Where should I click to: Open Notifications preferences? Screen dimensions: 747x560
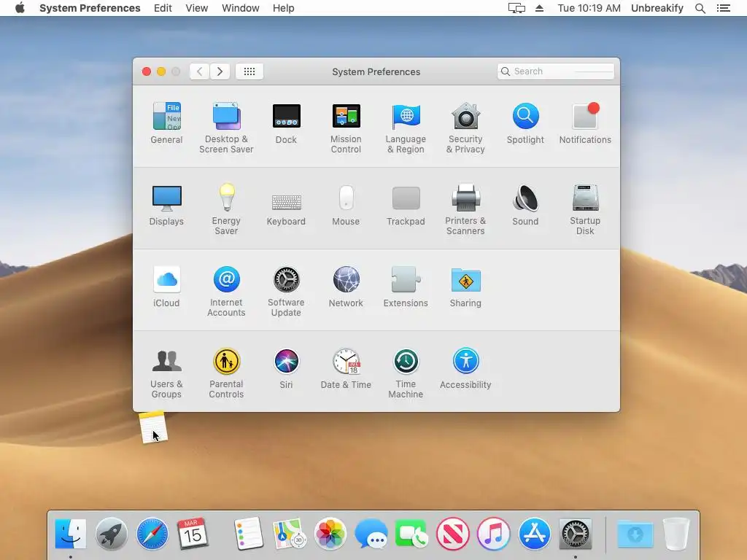pos(585,122)
